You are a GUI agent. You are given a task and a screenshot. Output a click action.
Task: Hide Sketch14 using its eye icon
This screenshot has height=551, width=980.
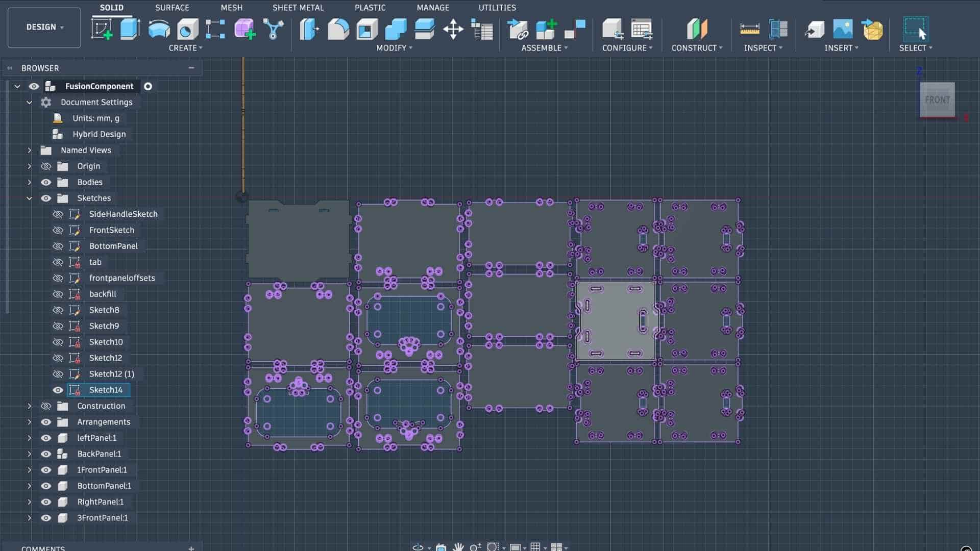[x=58, y=390]
